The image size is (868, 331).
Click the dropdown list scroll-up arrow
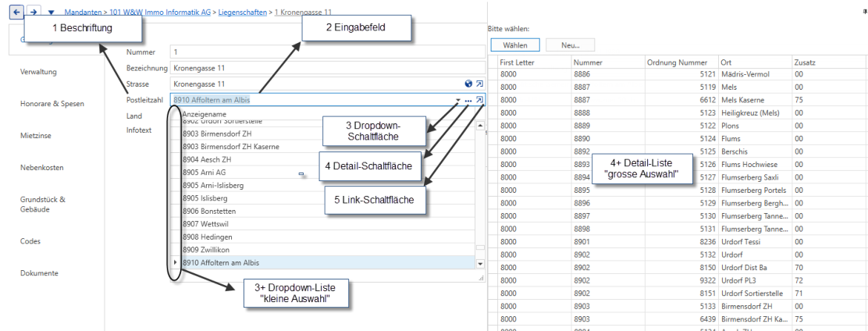(x=480, y=126)
